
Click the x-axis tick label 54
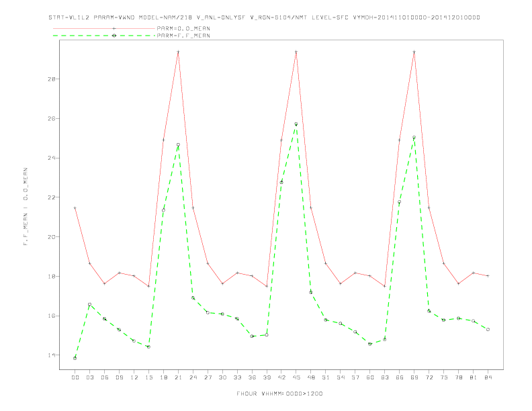tap(341, 377)
